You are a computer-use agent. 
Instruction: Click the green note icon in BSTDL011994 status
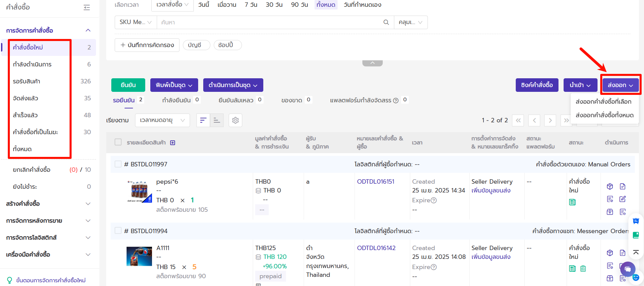(x=572, y=269)
